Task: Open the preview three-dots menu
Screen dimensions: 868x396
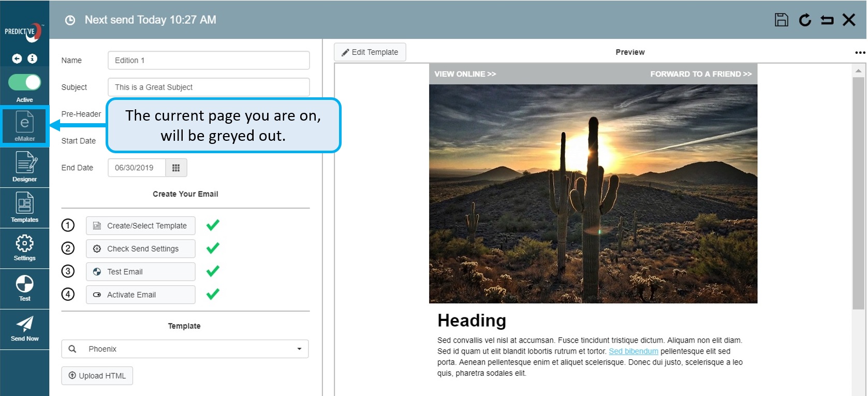Action: click(x=860, y=52)
